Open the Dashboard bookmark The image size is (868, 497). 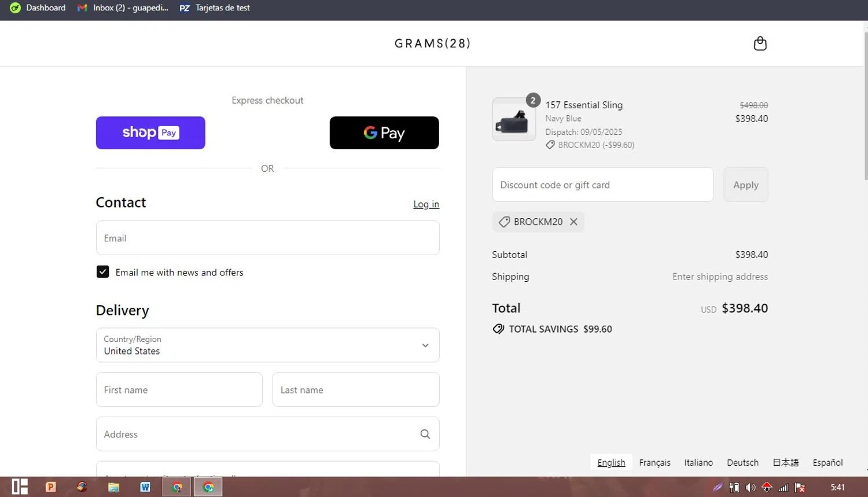pos(38,8)
